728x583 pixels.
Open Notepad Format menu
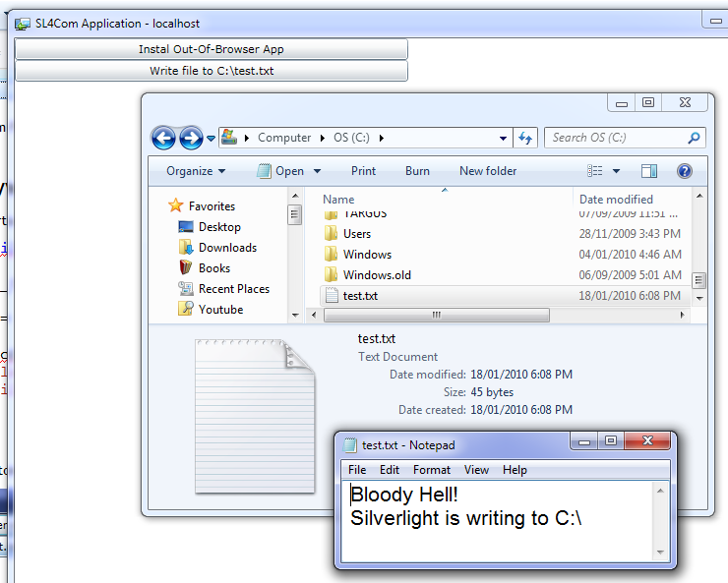pos(431,470)
